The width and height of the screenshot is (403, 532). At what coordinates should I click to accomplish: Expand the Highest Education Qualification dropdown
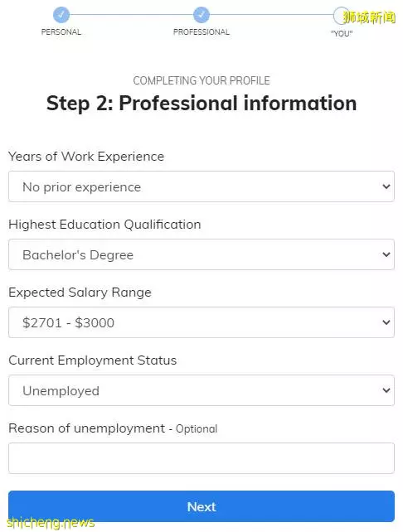pos(201,254)
